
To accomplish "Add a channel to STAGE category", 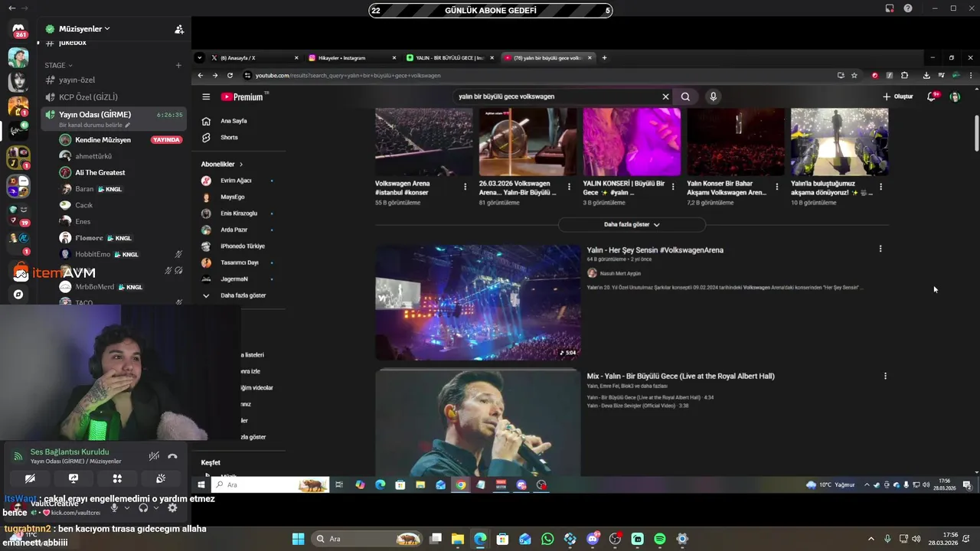I will pos(178,66).
